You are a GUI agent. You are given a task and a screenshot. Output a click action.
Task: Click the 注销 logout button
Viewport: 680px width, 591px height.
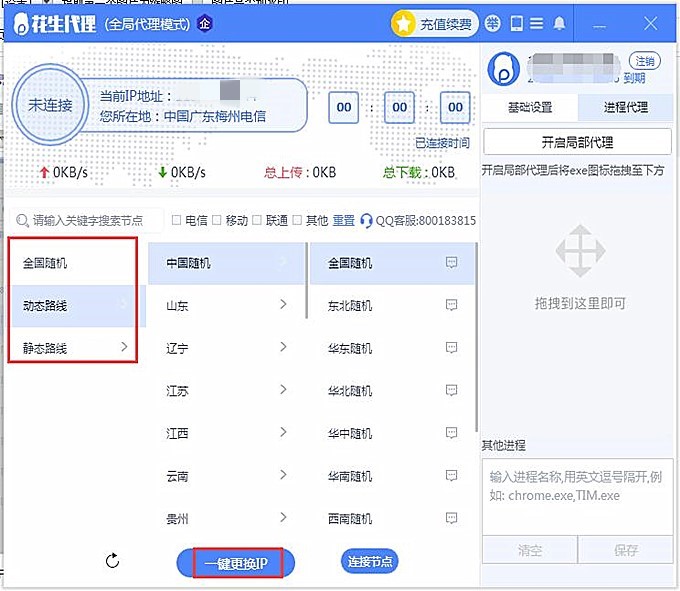(644, 61)
